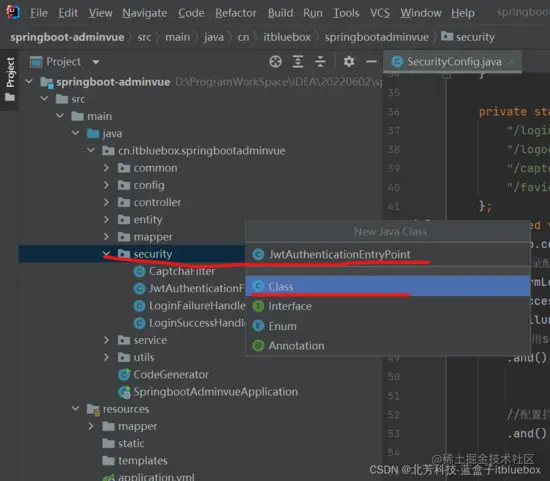Image resolution: width=550 pixels, height=481 pixels.
Task: Click the class name input field JwtAuthenticationEntryPoint
Action: tap(388, 254)
